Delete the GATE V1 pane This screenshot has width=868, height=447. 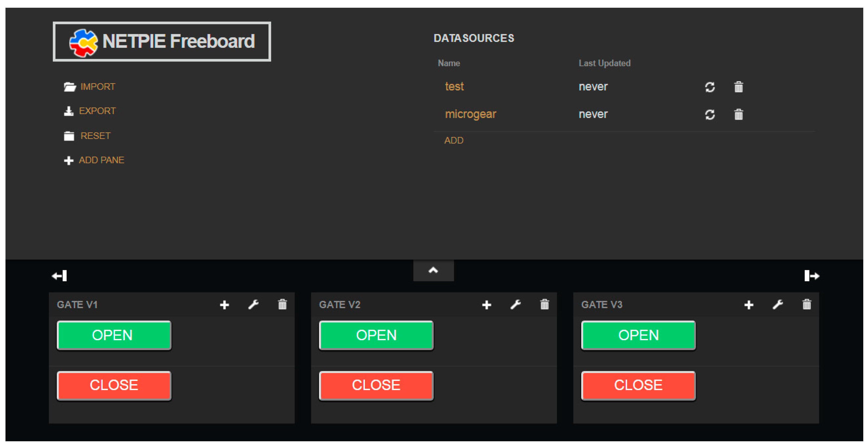[282, 304]
